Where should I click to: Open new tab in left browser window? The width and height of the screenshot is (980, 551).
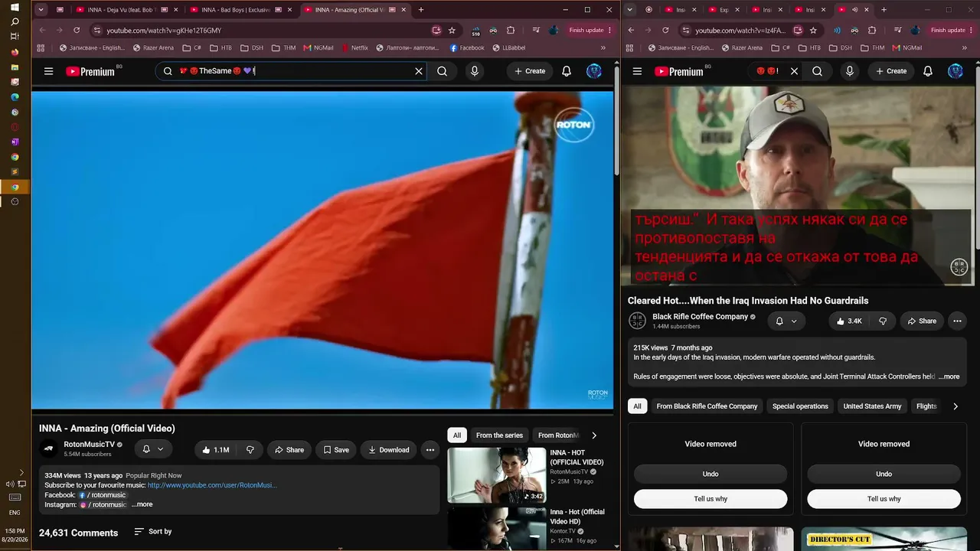click(x=421, y=10)
